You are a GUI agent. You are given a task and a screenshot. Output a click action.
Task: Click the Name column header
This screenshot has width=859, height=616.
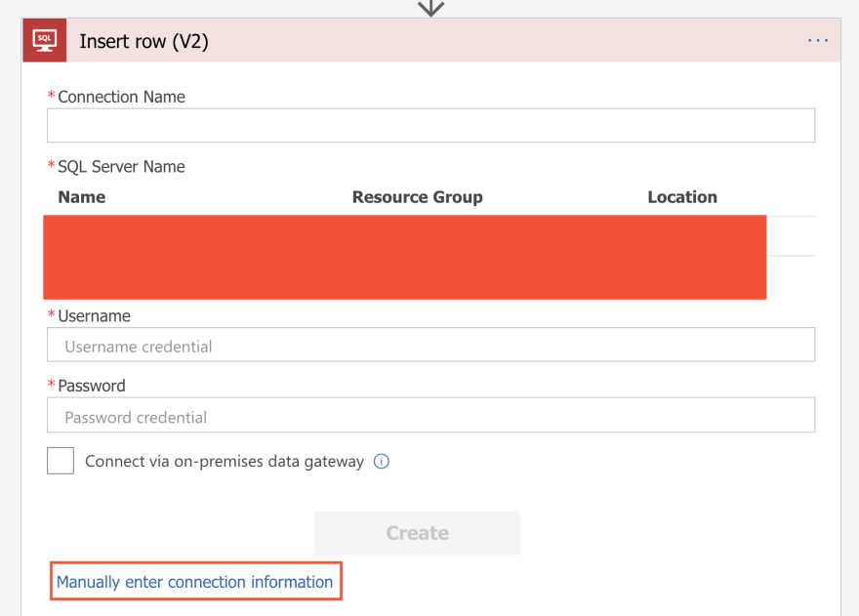click(82, 197)
